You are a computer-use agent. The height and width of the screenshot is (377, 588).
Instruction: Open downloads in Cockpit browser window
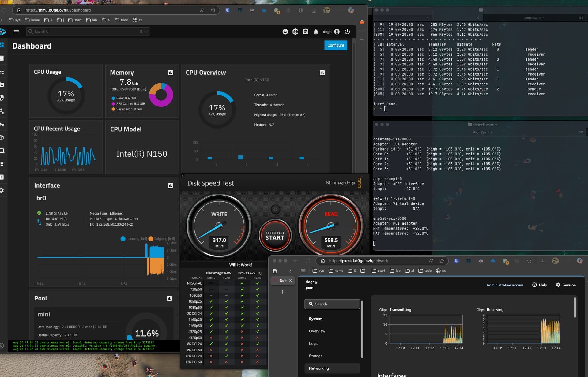[x=543, y=261]
